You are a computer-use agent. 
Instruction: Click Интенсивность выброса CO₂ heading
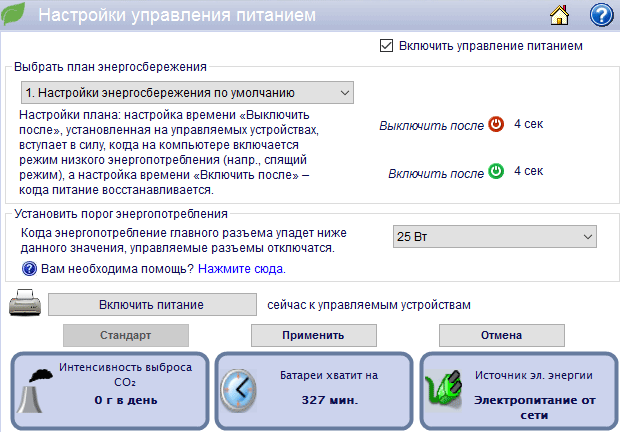click(x=125, y=374)
